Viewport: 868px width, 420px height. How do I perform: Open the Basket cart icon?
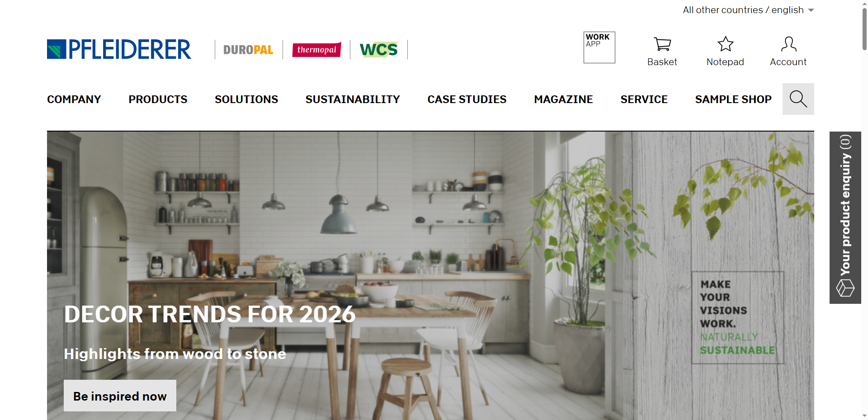[x=662, y=44]
